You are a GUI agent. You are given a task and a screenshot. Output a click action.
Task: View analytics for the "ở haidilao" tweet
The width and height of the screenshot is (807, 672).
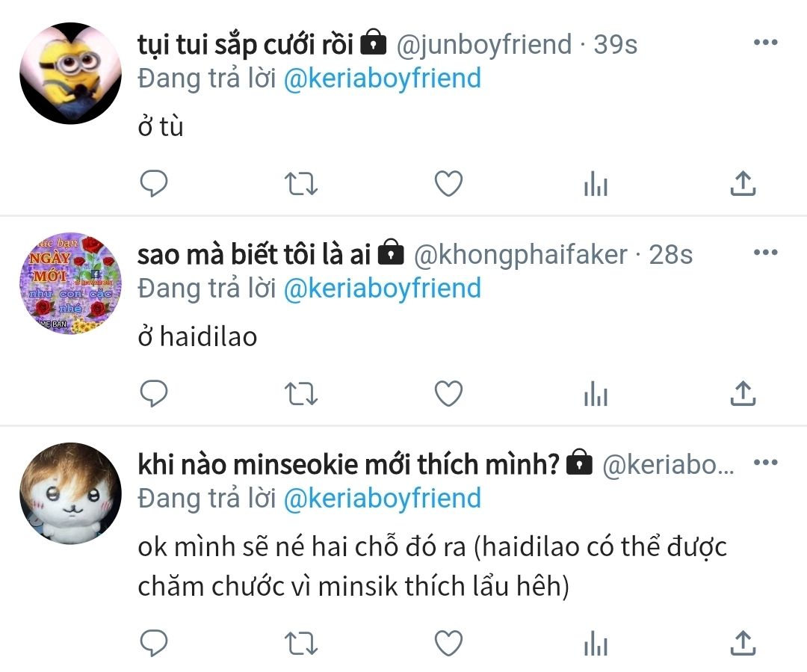(x=596, y=394)
